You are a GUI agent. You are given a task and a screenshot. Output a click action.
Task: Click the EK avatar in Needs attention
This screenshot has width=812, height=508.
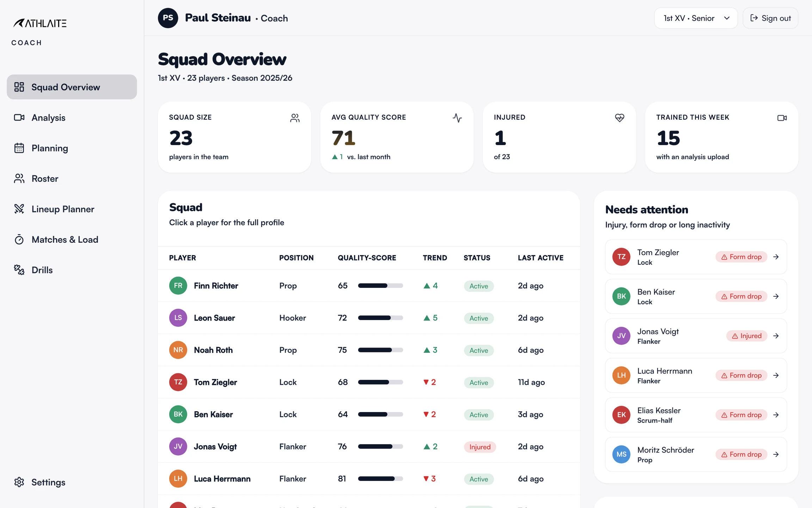pyautogui.click(x=621, y=415)
